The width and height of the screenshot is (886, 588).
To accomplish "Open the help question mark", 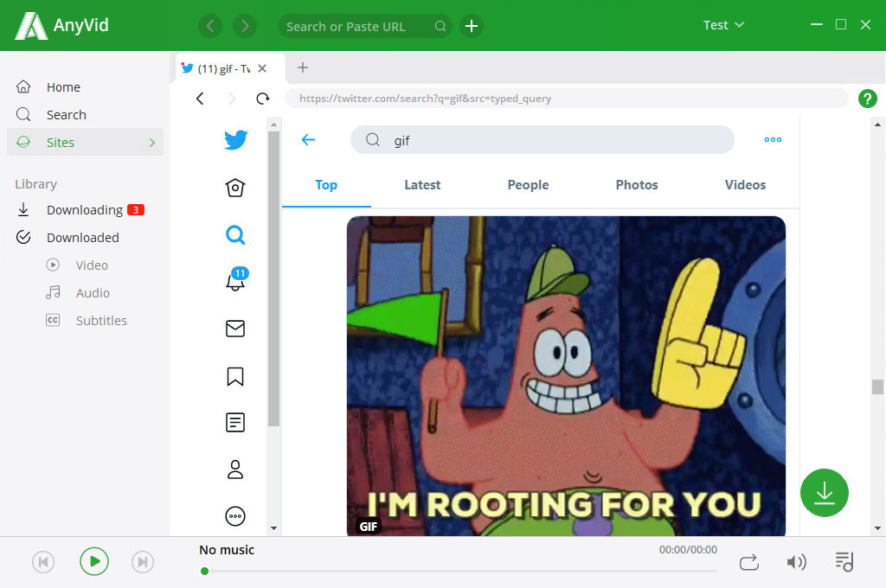I will [x=868, y=99].
